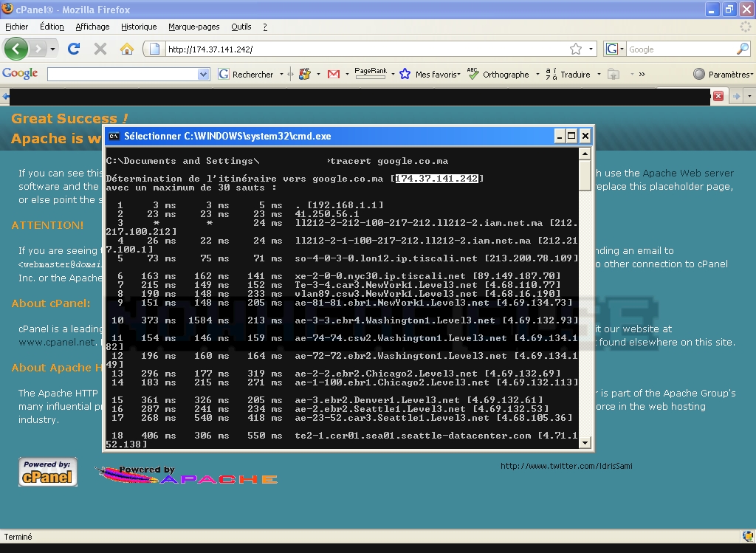The height and width of the screenshot is (553, 756).
Task: Click the magnifier search icon
Action: point(743,49)
